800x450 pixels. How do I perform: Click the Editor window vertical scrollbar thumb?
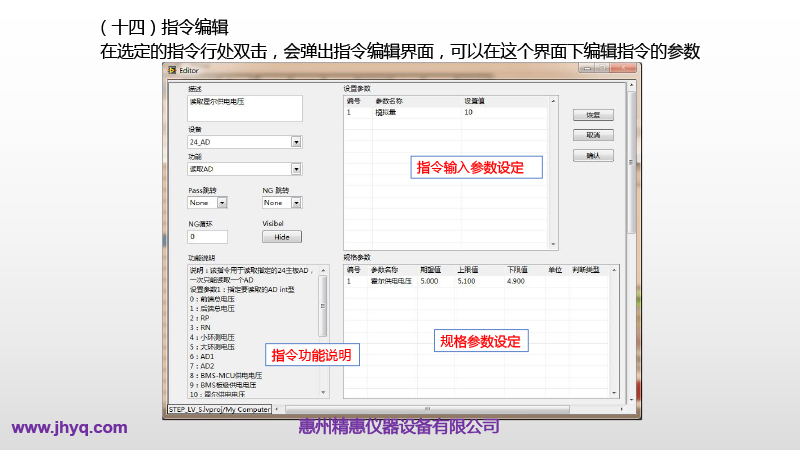click(631, 162)
